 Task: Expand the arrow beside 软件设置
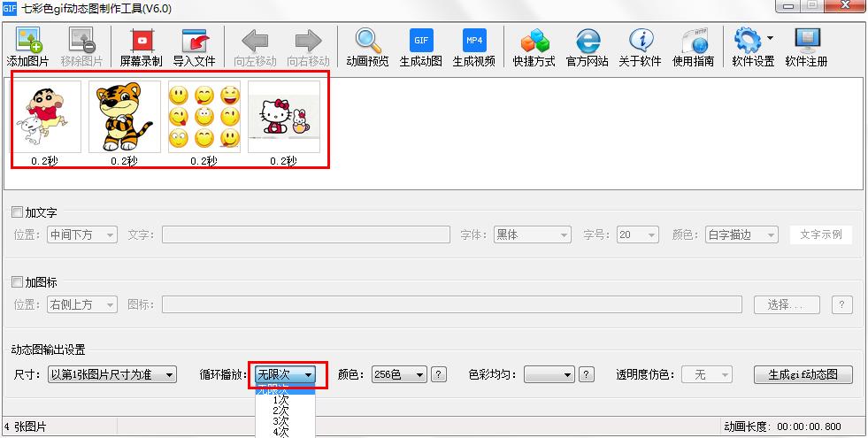pyautogui.click(x=770, y=38)
